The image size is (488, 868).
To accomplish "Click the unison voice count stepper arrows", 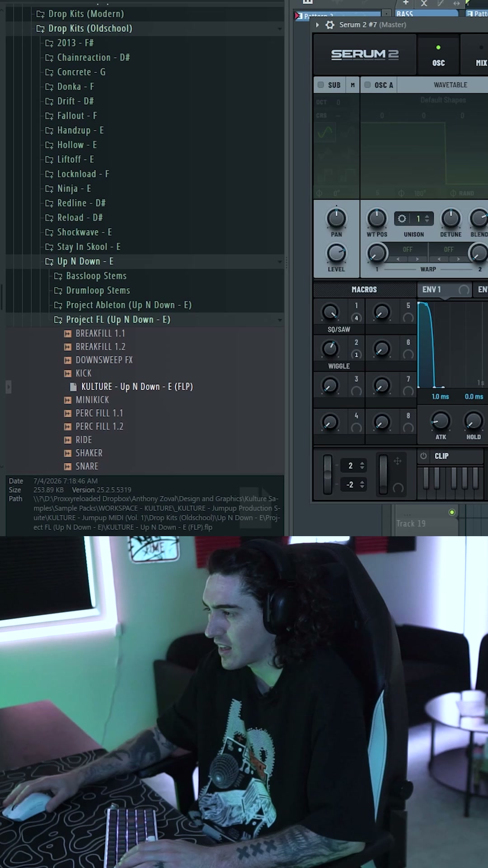I will coord(427,219).
